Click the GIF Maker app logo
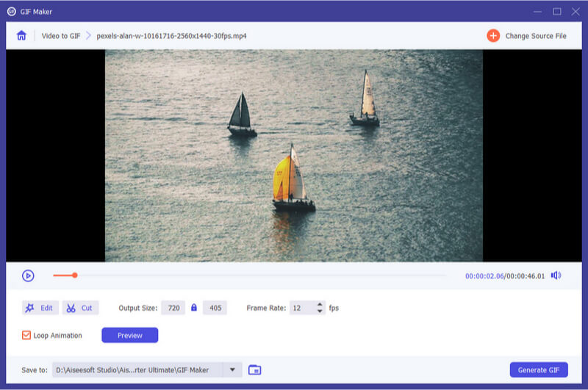 12,12
